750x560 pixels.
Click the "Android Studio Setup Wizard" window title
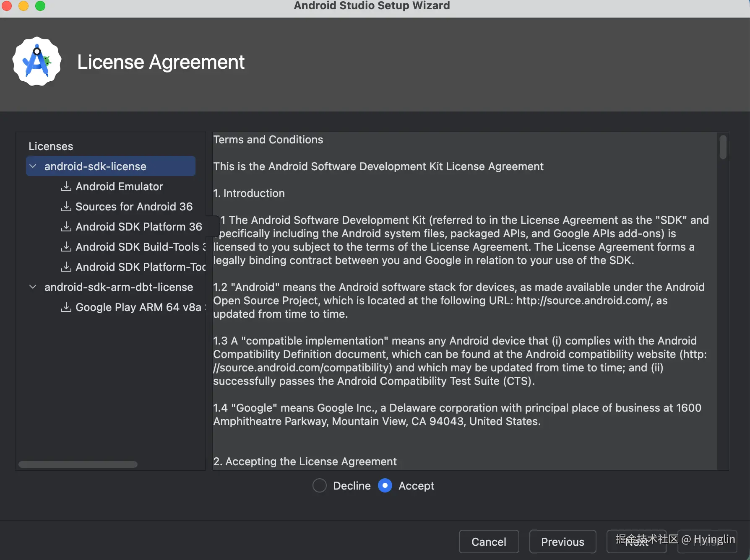point(372,5)
